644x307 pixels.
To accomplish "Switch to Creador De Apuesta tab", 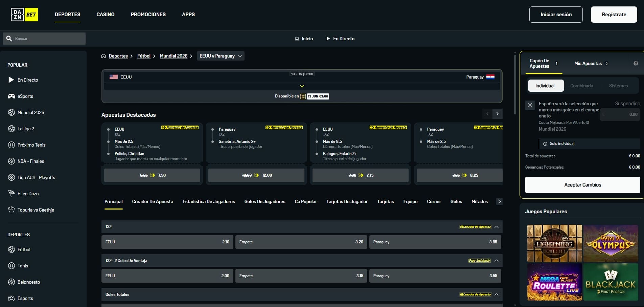I will point(153,201).
